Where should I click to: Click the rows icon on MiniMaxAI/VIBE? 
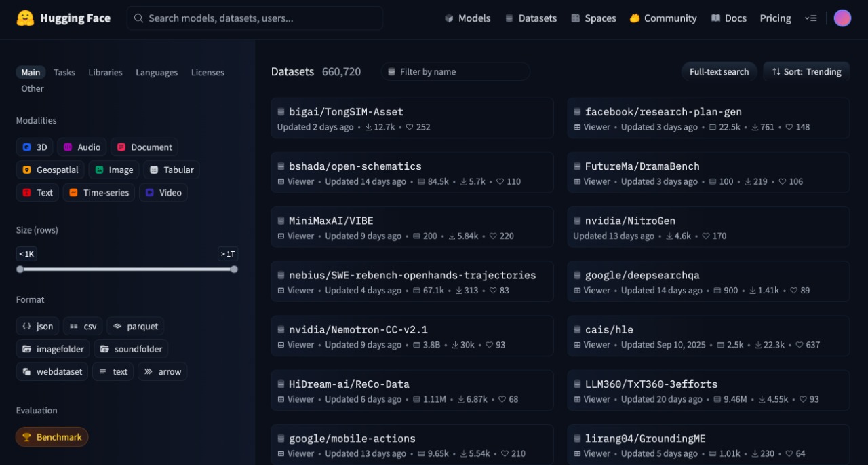[416, 236]
